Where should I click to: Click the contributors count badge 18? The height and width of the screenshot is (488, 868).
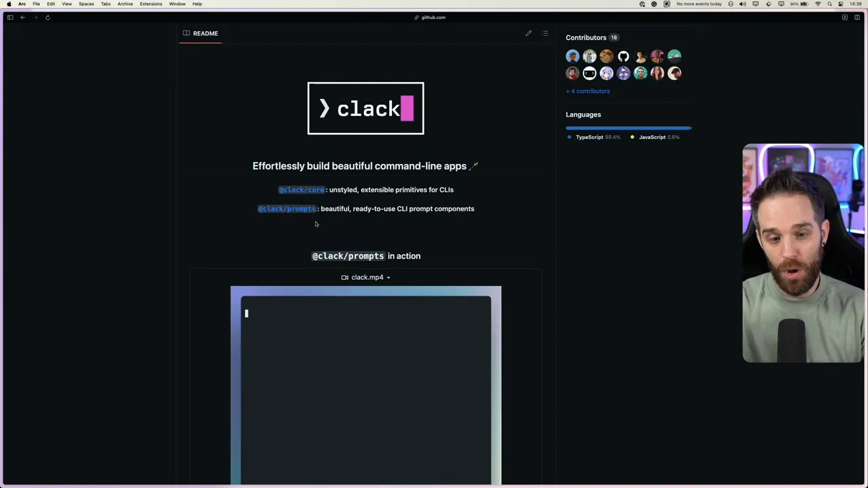[x=614, y=38]
